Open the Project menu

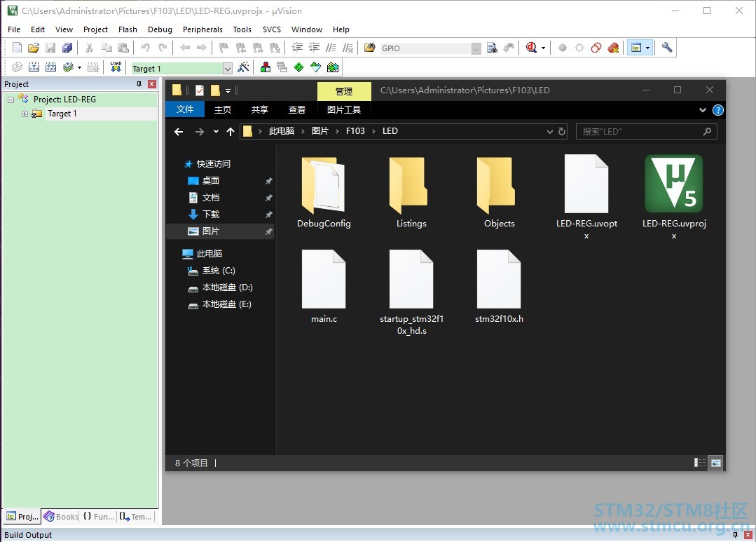pos(95,29)
